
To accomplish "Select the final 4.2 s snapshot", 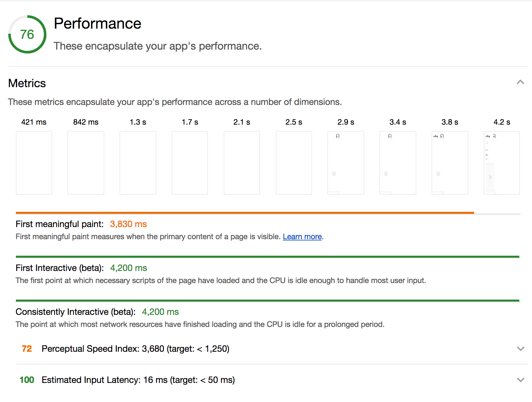I will 501,163.
